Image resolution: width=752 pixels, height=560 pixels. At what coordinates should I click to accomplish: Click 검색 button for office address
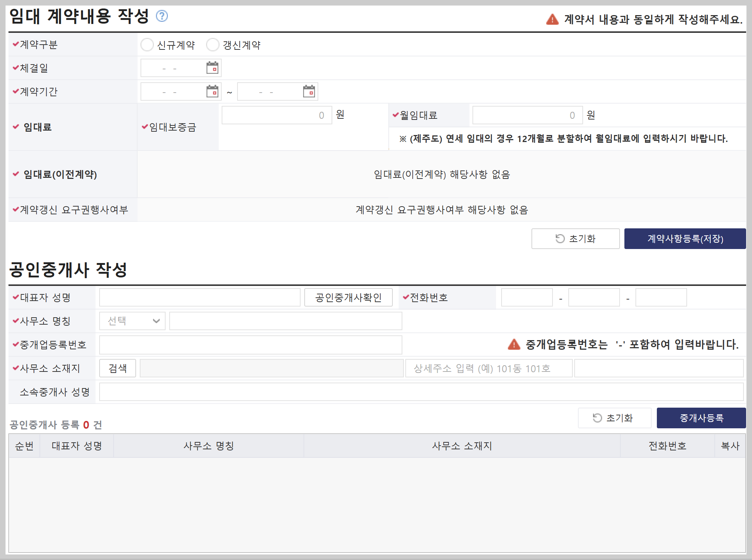[118, 368]
